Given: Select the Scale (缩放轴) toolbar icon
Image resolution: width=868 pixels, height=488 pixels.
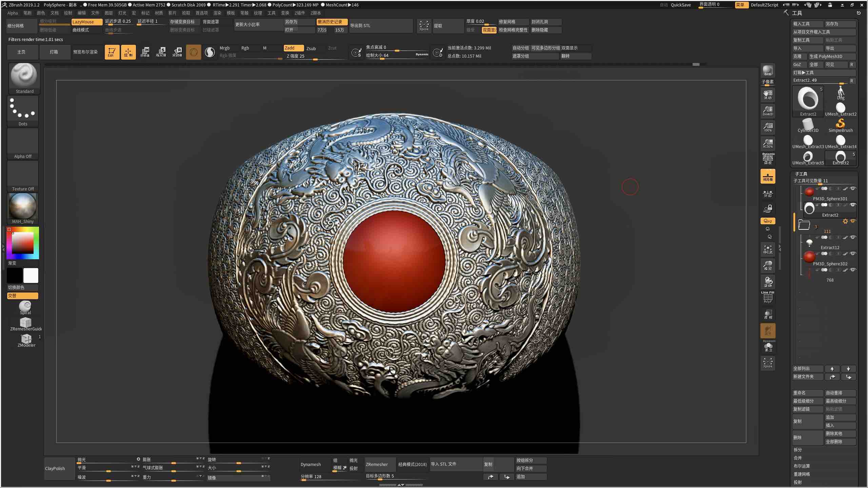Looking at the screenshot, I should pos(161,52).
